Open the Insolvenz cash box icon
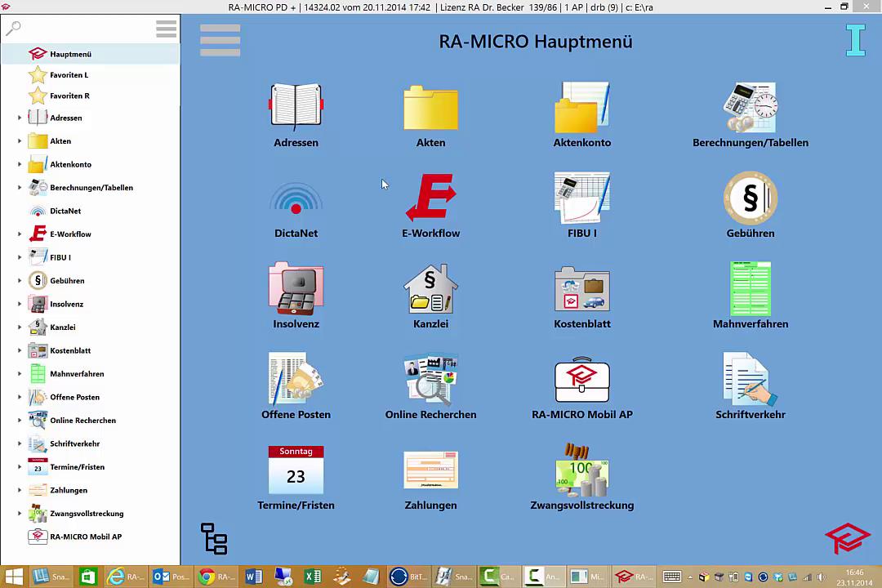Viewport: 882px width, 588px height. 296,289
